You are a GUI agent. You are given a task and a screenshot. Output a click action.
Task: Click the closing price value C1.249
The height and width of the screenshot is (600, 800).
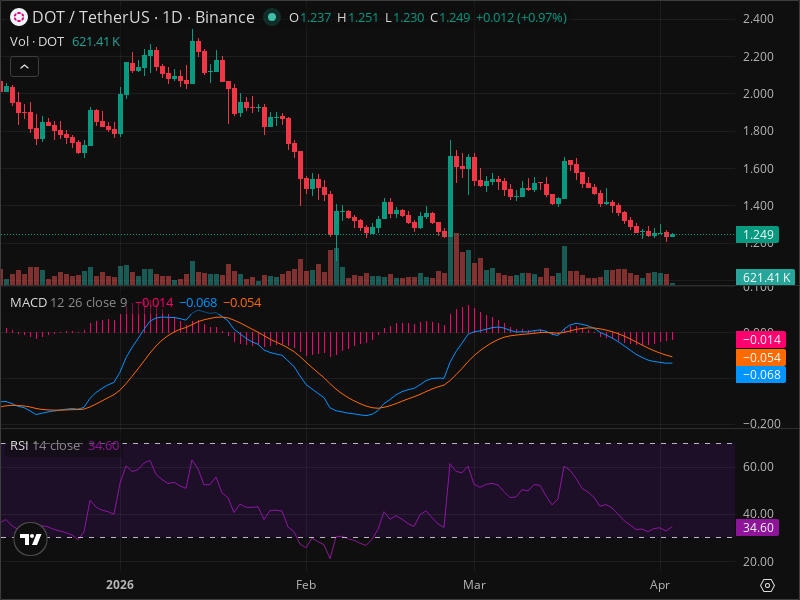pos(450,18)
